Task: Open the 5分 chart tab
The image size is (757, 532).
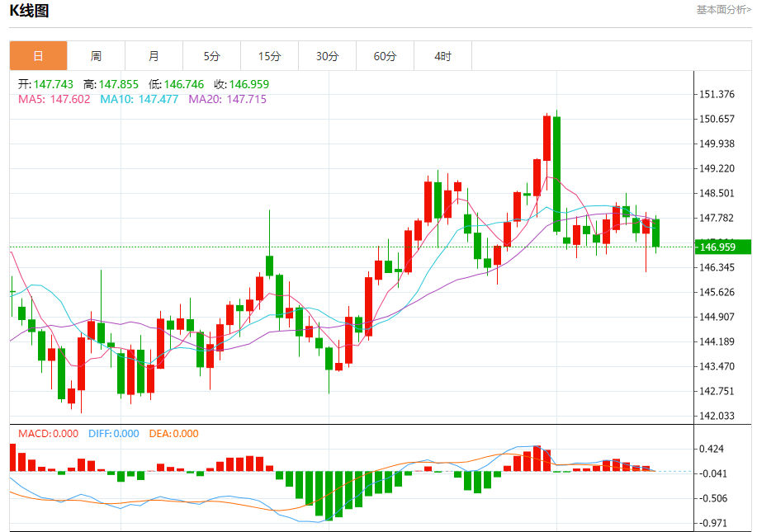Action: (x=211, y=56)
